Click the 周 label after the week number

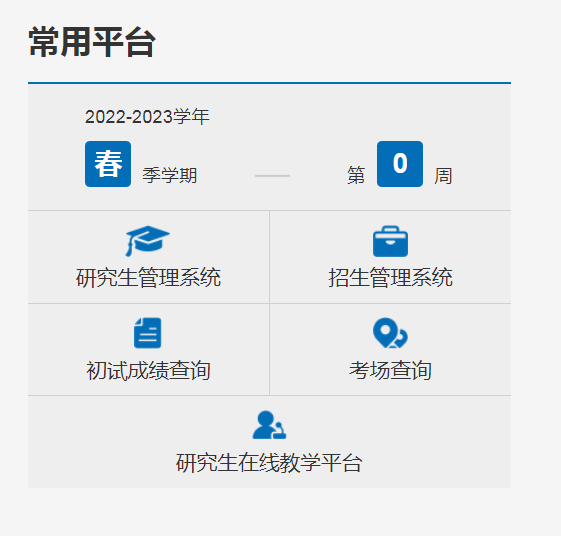tap(443, 176)
